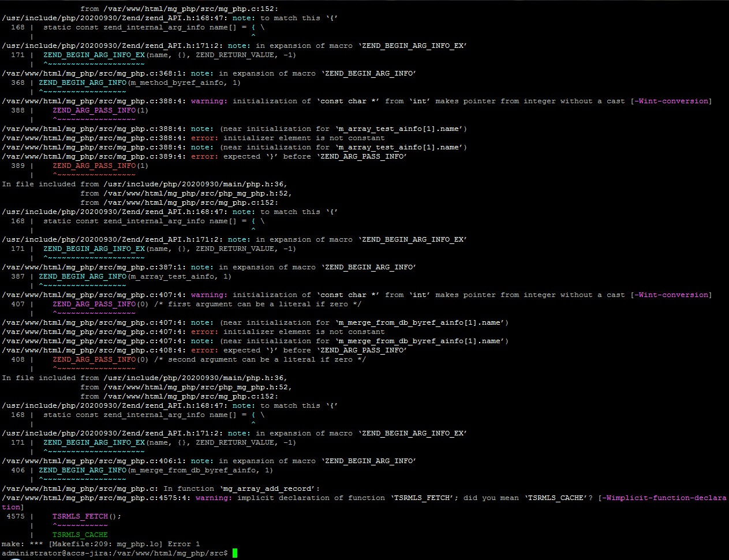Click the purple ZEND_ARG_PASS_INFO(1) on line 388
The image size is (729, 560).
pos(100,110)
